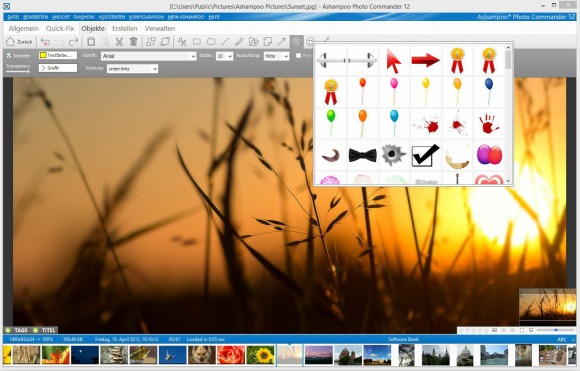The height and width of the screenshot is (371, 580).
Task: Switch to the Quick-Fix tab
Action: tap(60, 28)
